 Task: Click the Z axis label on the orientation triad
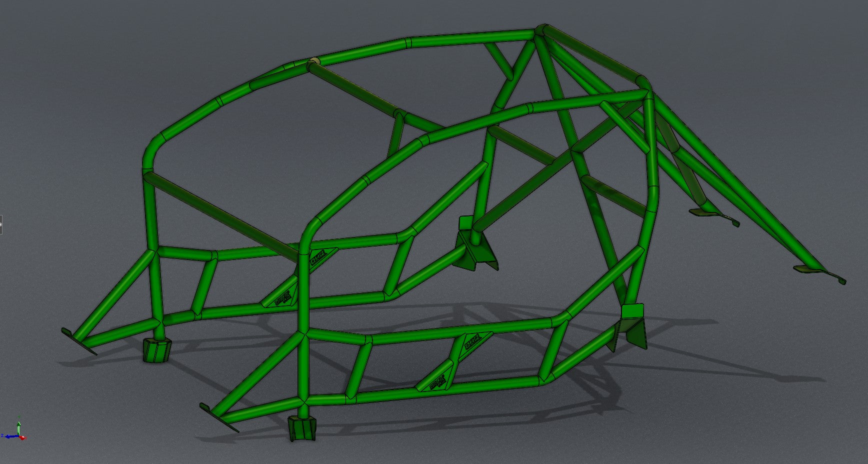click(2, 435)
